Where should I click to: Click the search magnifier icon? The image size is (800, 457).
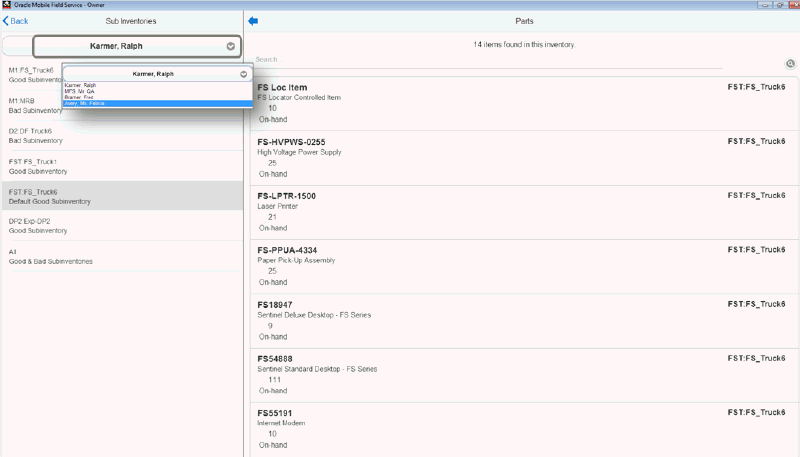point(790,64)
